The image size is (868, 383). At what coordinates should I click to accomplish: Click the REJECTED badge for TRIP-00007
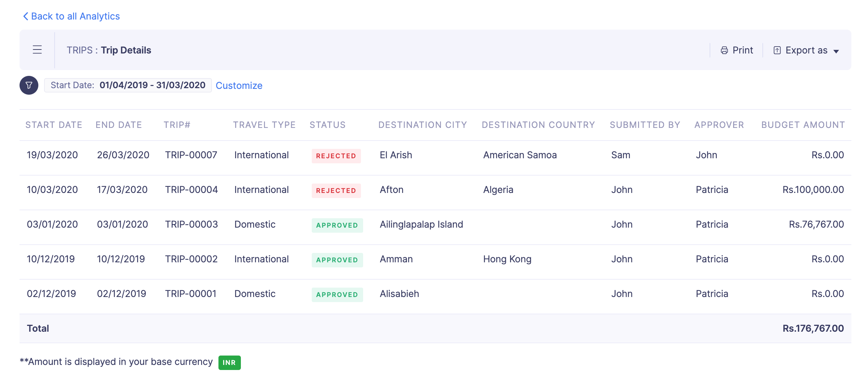coord(336,156)
